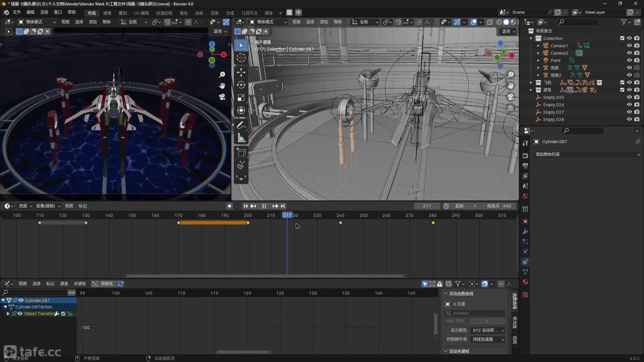
Task: Open the Output properties tab
Action: [525, 166]
